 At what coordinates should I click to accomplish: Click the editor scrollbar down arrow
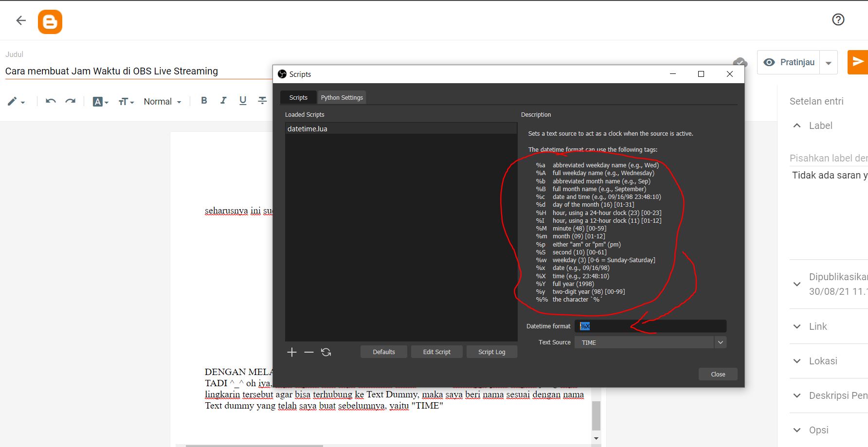(596, 438)
